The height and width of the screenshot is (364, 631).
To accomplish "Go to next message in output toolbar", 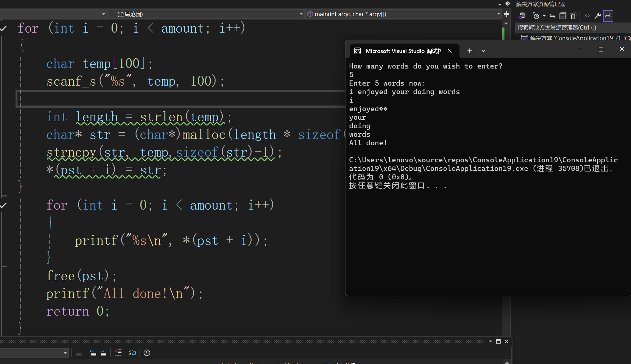I will coord(104,353).
